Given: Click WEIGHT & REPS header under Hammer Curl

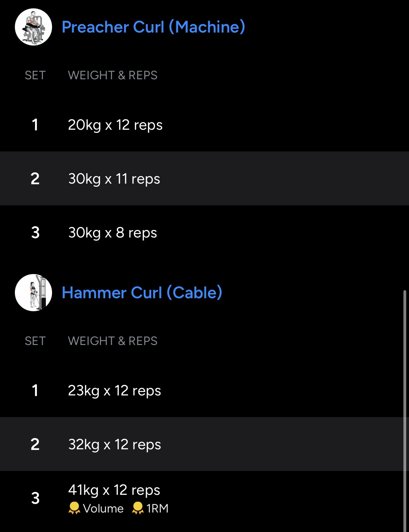Looking at the screenshot, I should pyautogui.click(x=113, y=341).
